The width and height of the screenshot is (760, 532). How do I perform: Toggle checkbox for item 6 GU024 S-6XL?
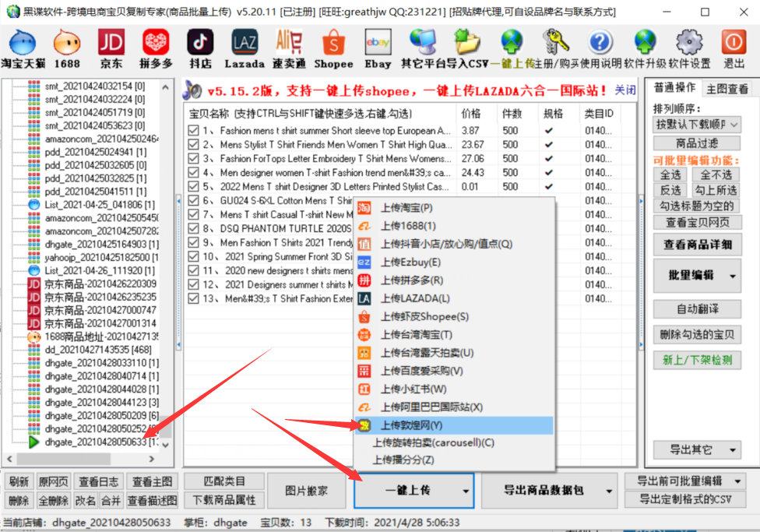click(x=193, y=200)
